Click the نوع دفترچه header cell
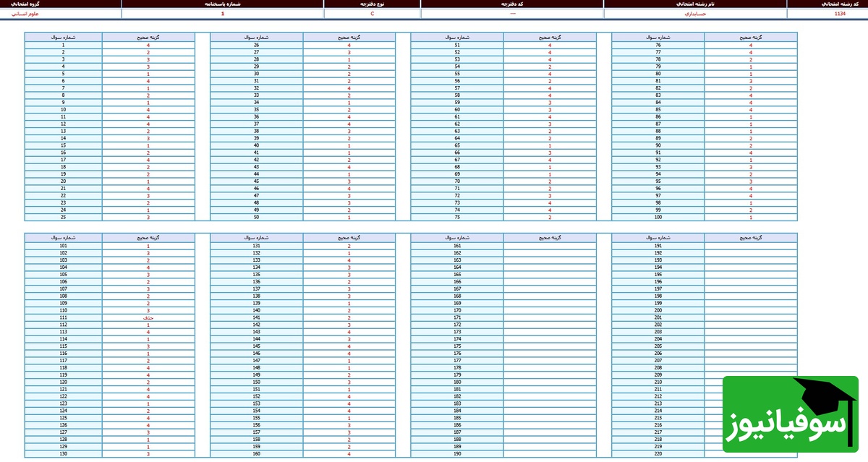Image resolution: width=868 pixels, height=462 pixels. 372,4
